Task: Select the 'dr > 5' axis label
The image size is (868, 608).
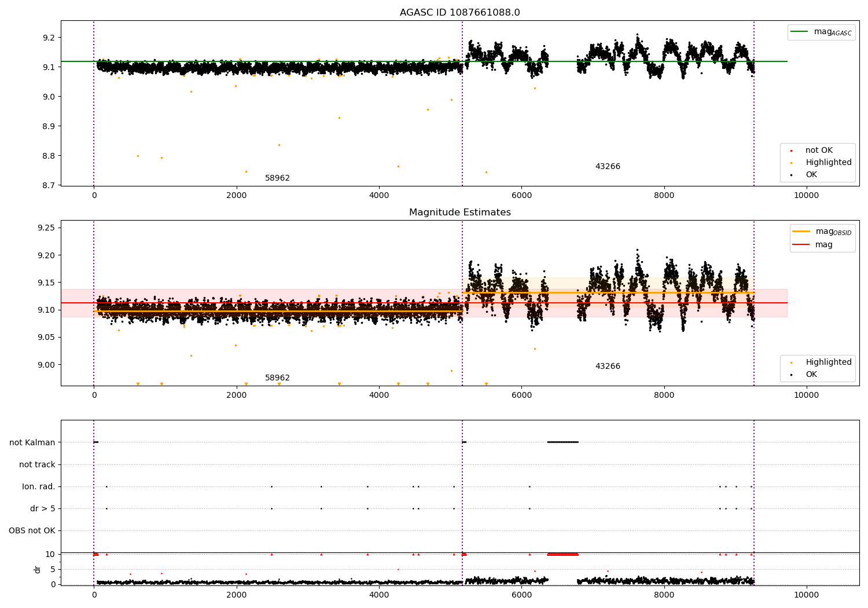Action: (43, 508)
